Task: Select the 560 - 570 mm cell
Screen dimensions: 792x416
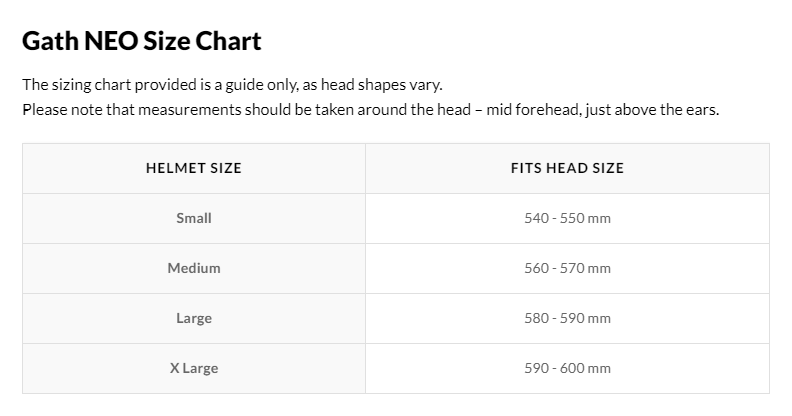Action: point(567,268)
